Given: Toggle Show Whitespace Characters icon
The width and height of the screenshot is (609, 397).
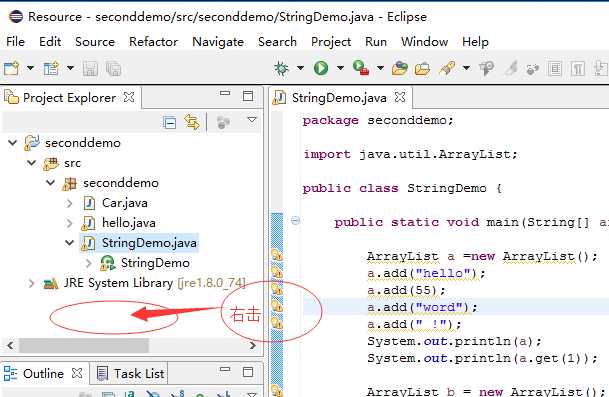Looking at the screenshot, I should pyautogui.click(x=578, y=69).
